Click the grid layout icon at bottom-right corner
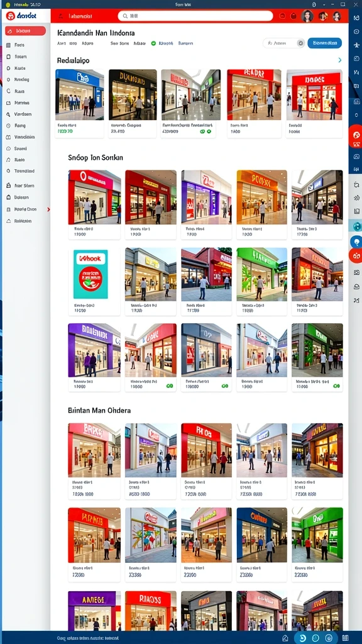The image size is (362, 644). tap(345, 638)
